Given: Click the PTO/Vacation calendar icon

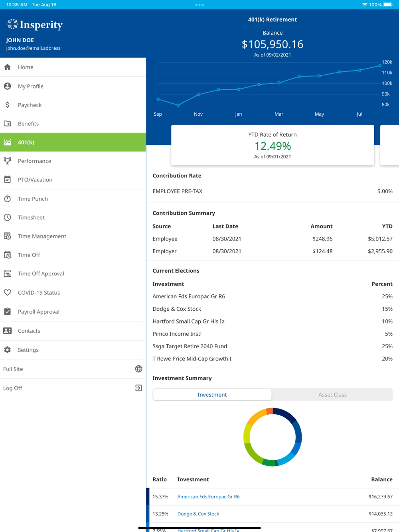Looking at the screenshot, I should (8, 180).
